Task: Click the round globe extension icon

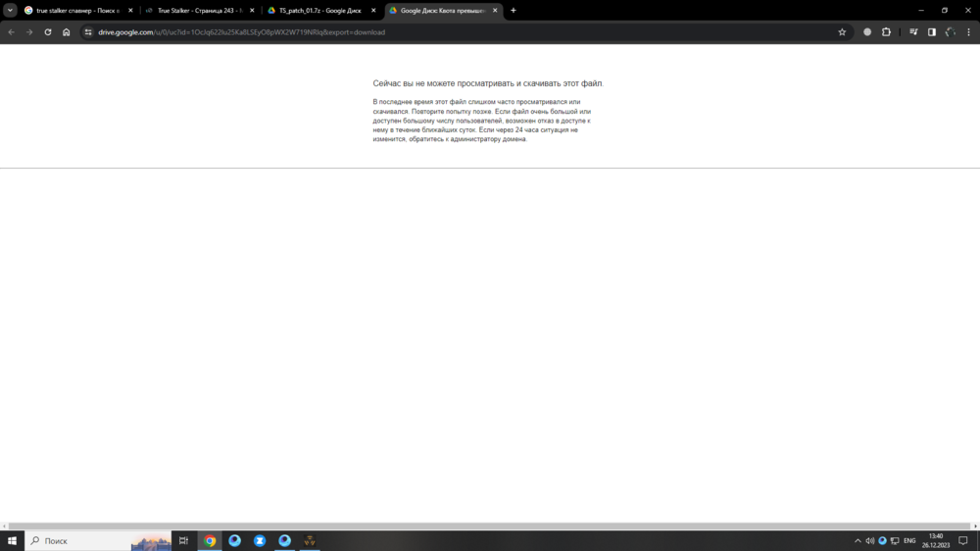Action: pos(867,32)
